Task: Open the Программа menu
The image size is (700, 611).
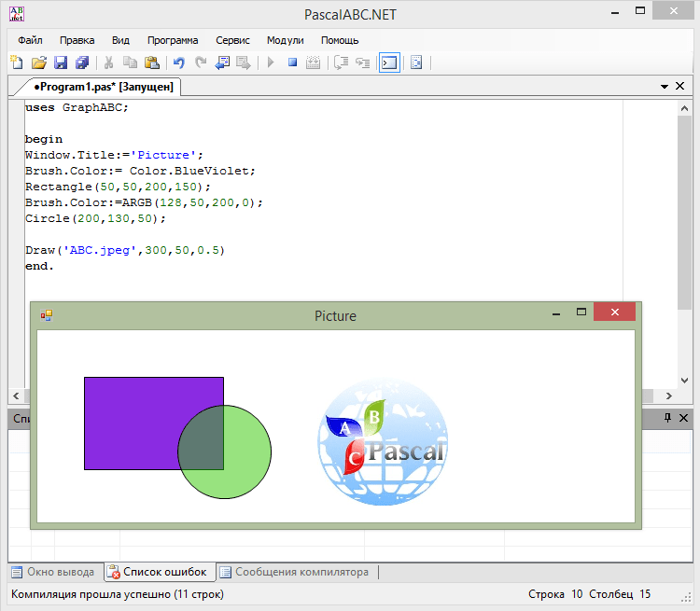Action: click(173, 40)
